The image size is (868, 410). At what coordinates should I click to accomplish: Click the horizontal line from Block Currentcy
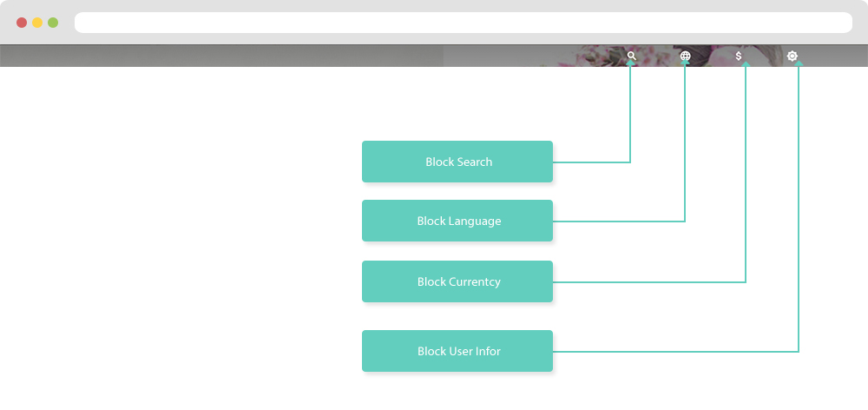click(651, 281)
